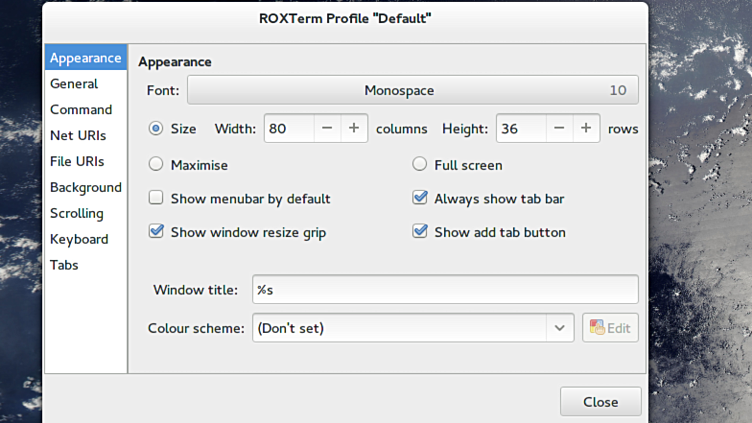Click the Close button
This screenshot has height=423, width=752.
click(600, 401)
